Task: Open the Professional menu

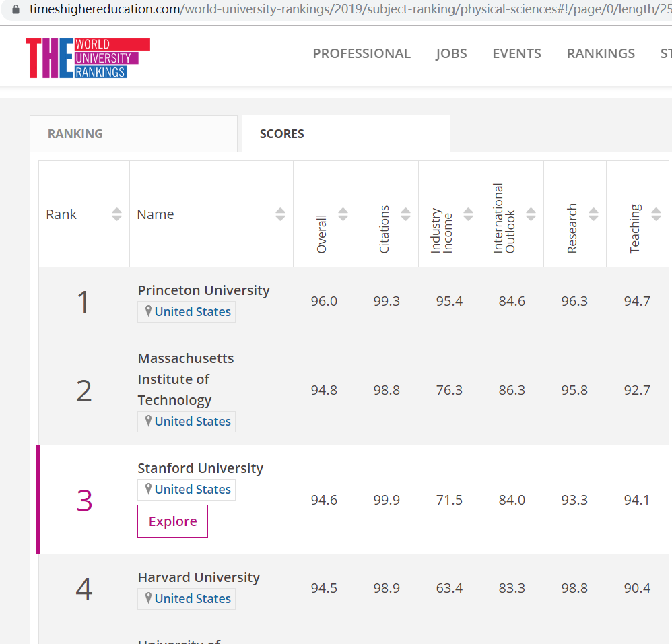Action: [362, 53]
